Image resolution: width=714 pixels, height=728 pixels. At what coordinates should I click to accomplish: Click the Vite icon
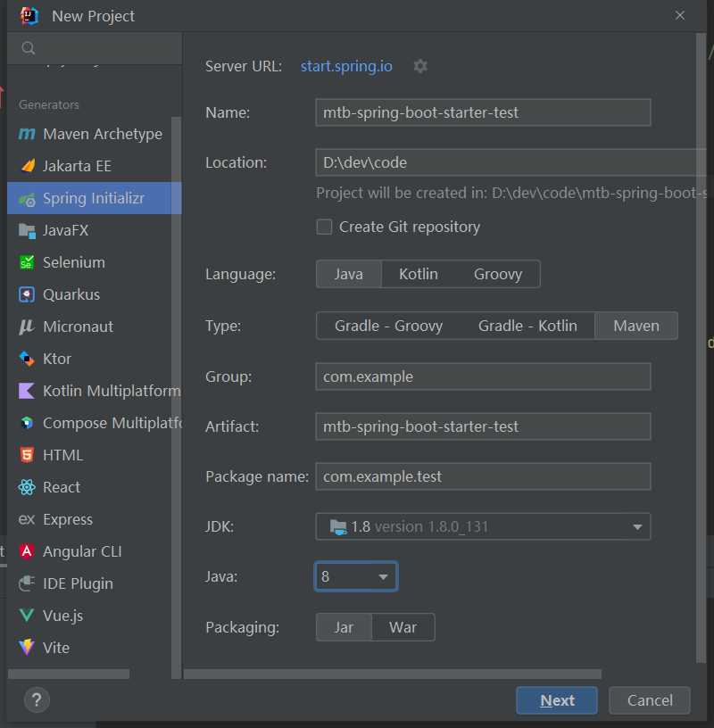coord(27,647)
